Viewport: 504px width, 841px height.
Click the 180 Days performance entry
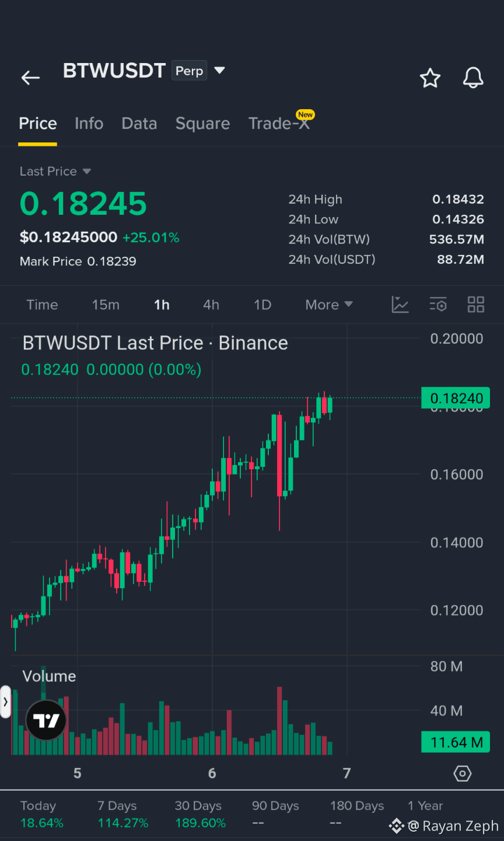click(x=357, y=814)
